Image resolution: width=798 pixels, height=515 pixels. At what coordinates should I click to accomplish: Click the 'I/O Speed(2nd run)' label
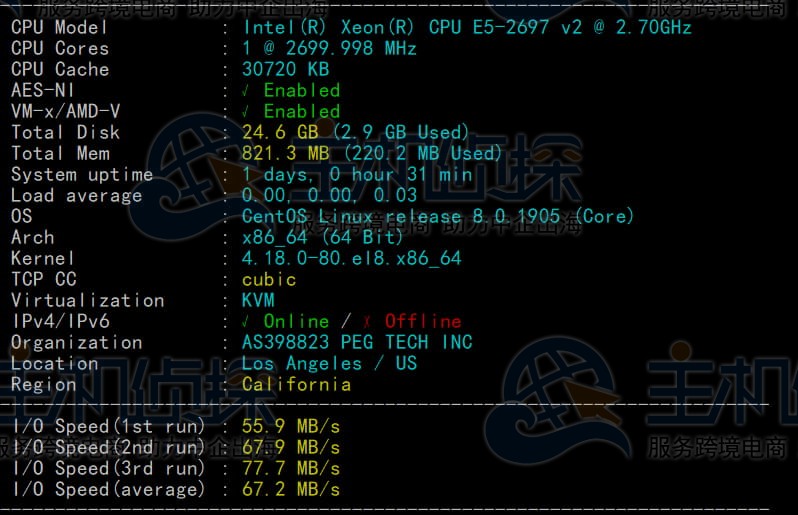tap(109, 447)
